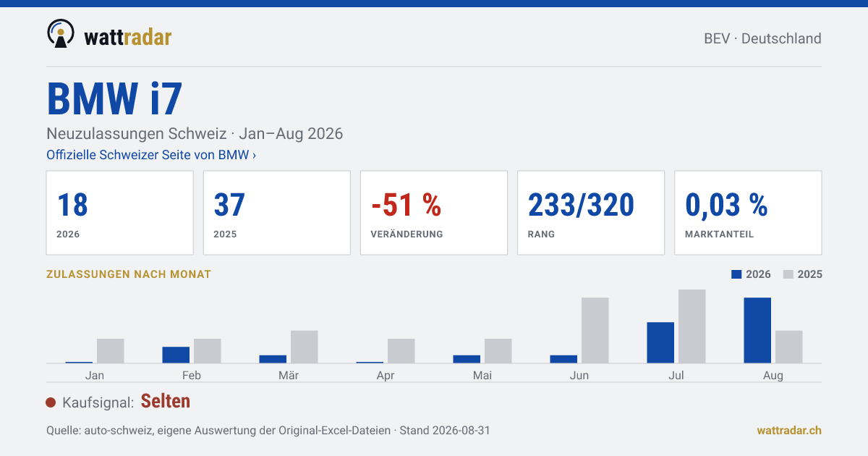Click the 2026 registrations card showing 18
868x456 pixels.
pyautogui.click(x=120, y=213)
